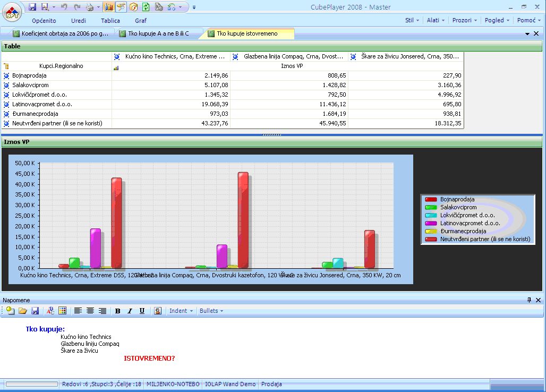This screenshot has width=546, height=392.
Task: Open the Prozori dropdown menu
Action: 465,20
